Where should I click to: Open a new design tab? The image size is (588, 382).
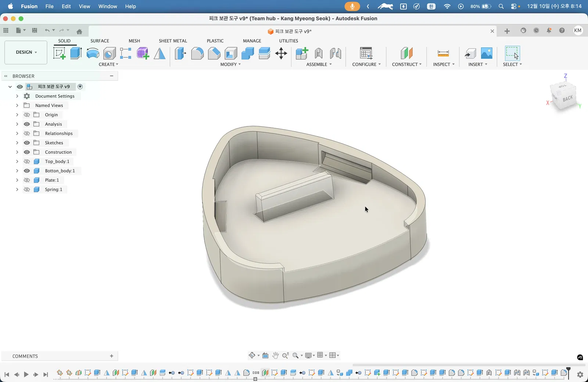[507, 31]
